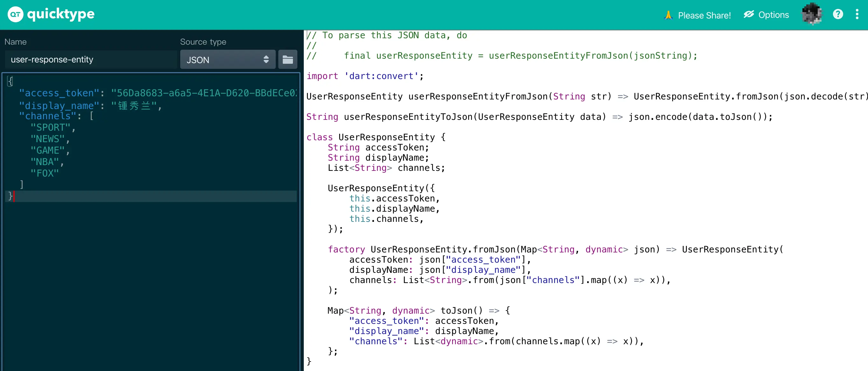Click the quicktype wordmark text
The width and height of the screenshot is (868, 371).
coord(60,14)
